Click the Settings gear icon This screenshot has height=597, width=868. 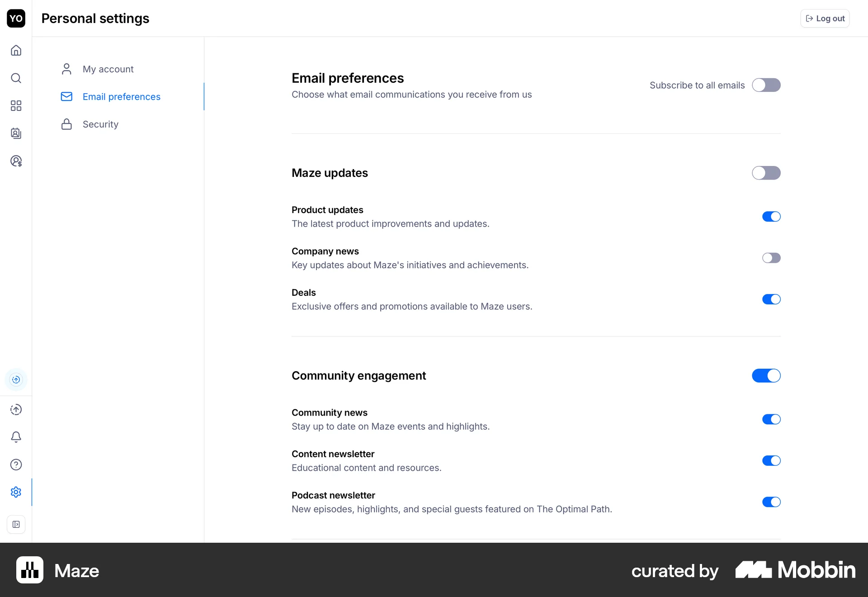coord(16,492)
